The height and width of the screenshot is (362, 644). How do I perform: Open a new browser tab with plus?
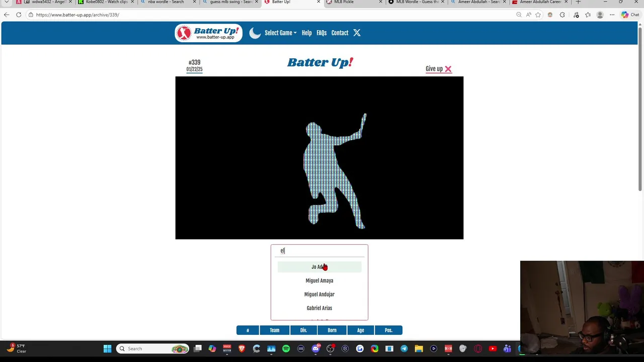click(x=578, y=2)
